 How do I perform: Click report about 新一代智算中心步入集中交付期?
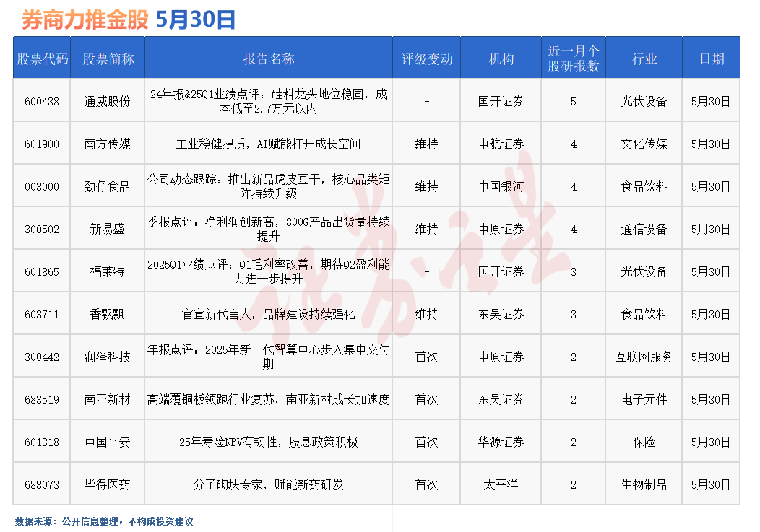[x=269, y=357]
